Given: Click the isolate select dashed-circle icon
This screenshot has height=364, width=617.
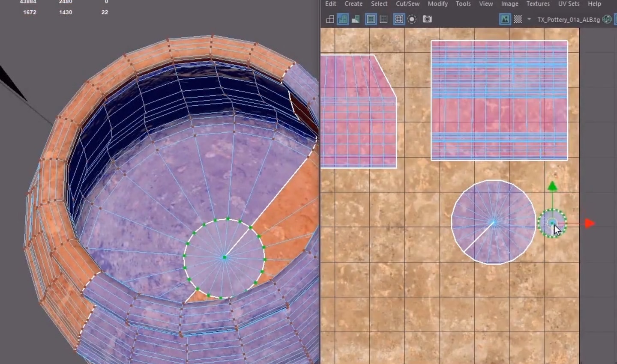Looking at the screenshot, I should pos(412,19).
